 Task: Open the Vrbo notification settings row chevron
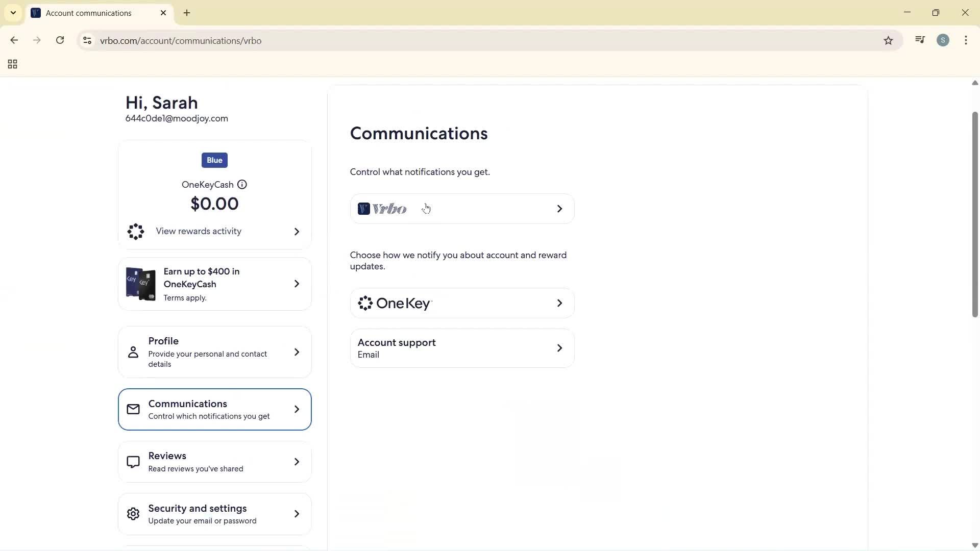tap(559, 209)
